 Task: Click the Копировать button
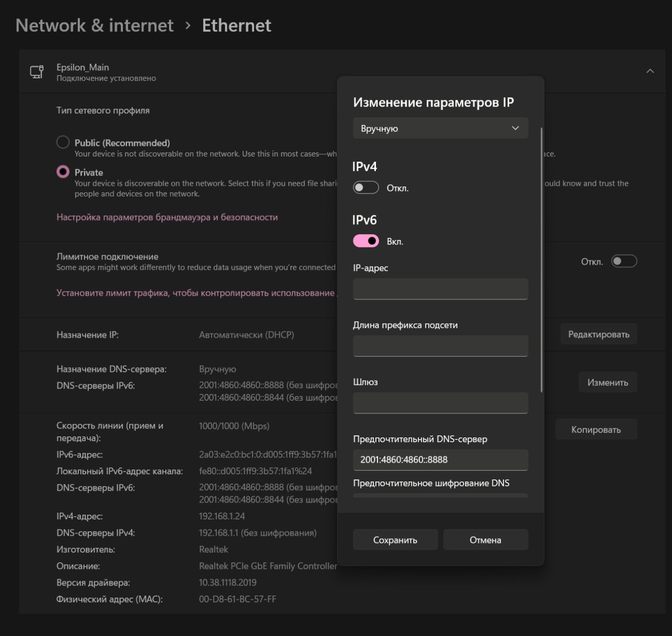pyautogui.click(x=596, y=430)
